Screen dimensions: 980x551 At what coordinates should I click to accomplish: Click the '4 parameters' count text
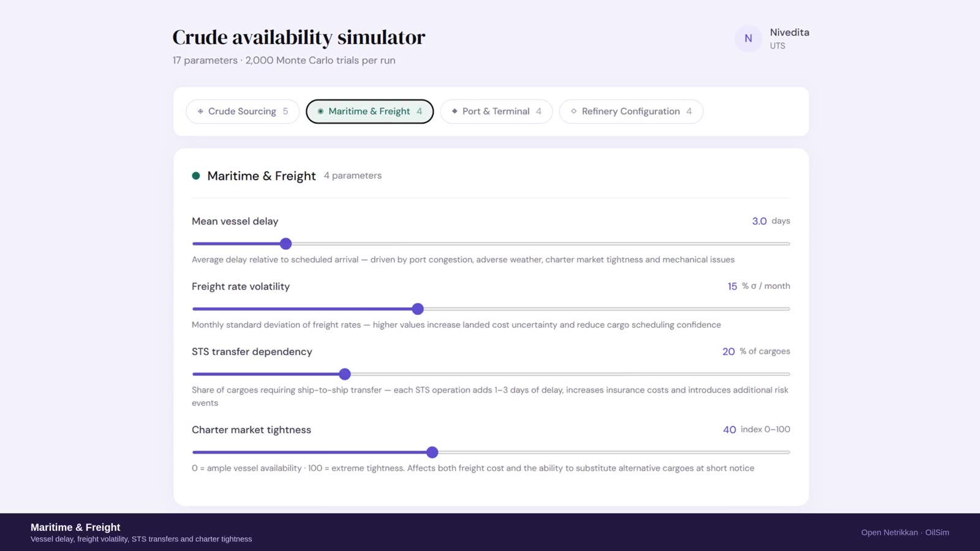point(353,176)
